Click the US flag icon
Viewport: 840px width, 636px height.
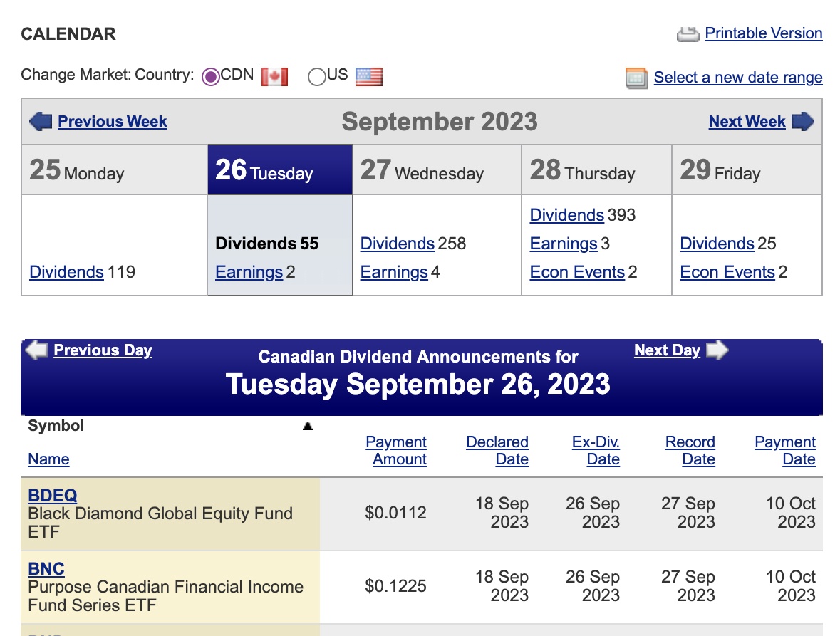point(369,76)
